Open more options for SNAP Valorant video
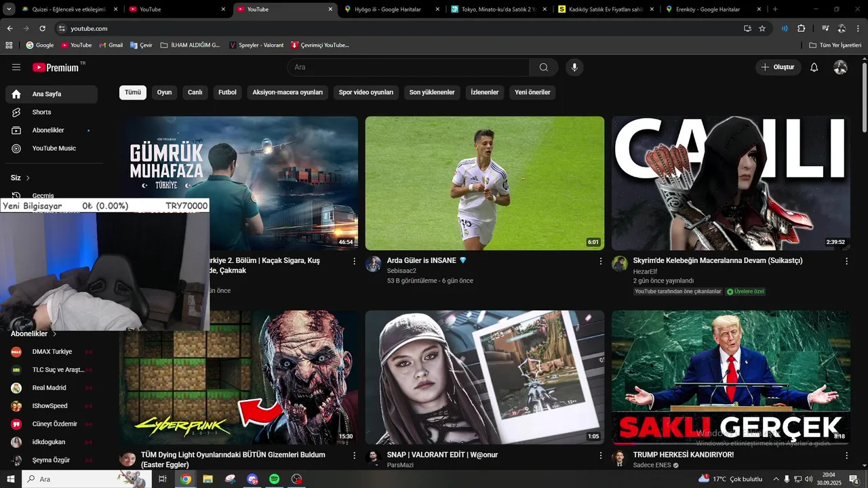 click(600, 455)
